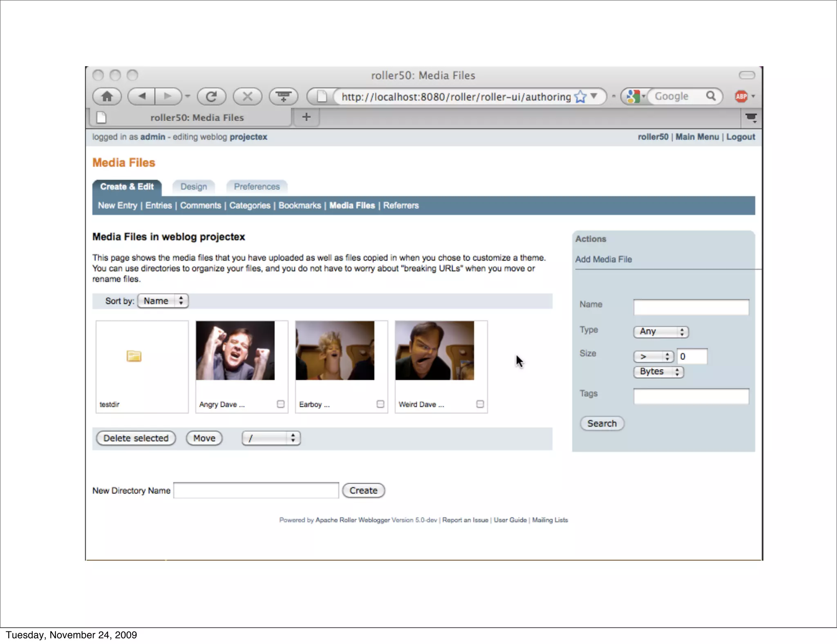
Task: Open the Sort by Name dropdown
Action: pos(163,301)
